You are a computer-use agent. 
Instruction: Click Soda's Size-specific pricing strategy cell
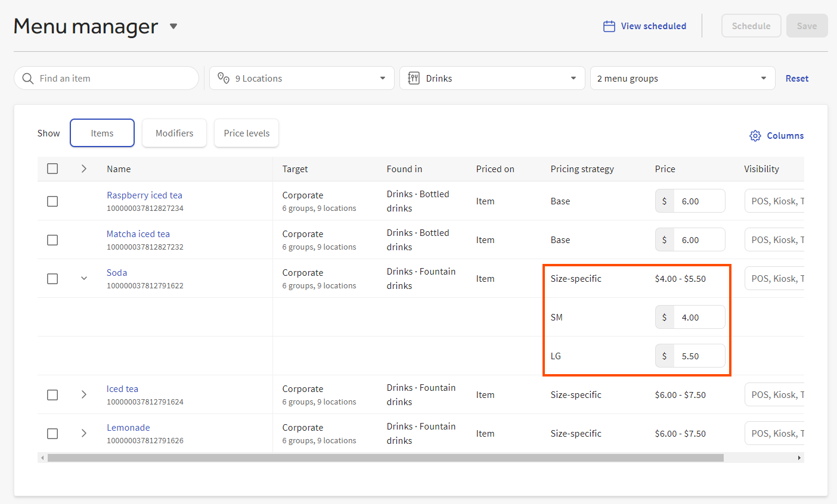pos(576,279)
